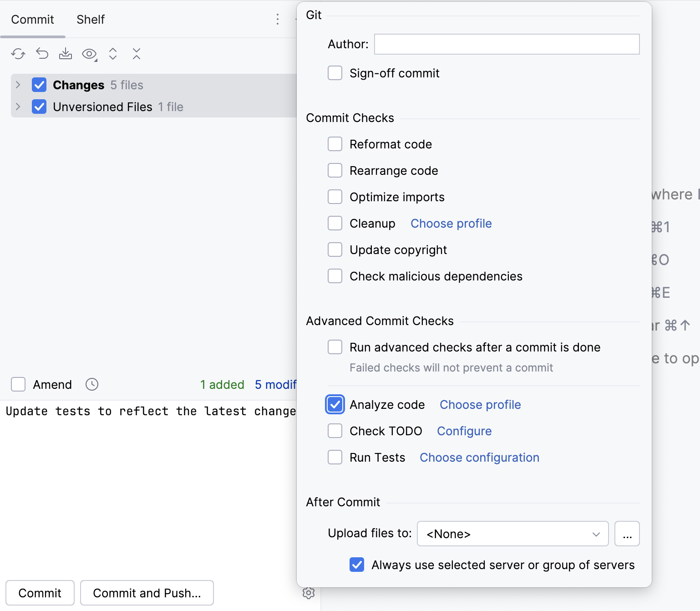Open the kebab menu next to tabs
The width and height of the screenshot is (700, 611).
pyautogui.click(x=278, y=20)
